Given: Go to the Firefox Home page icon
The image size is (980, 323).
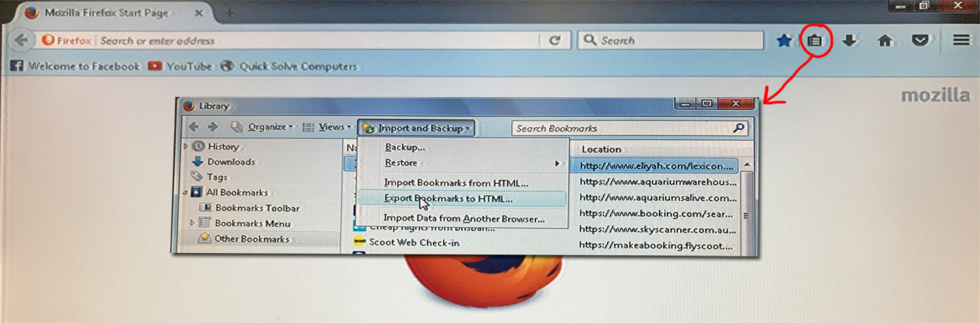Looking at the screenshot, I should coord(885,41).
